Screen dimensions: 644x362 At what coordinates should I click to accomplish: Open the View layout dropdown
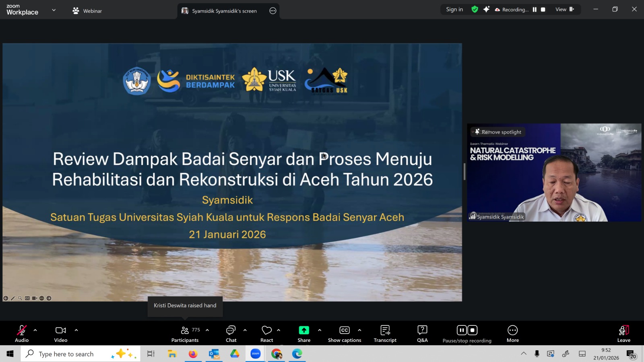pos(565,9)
